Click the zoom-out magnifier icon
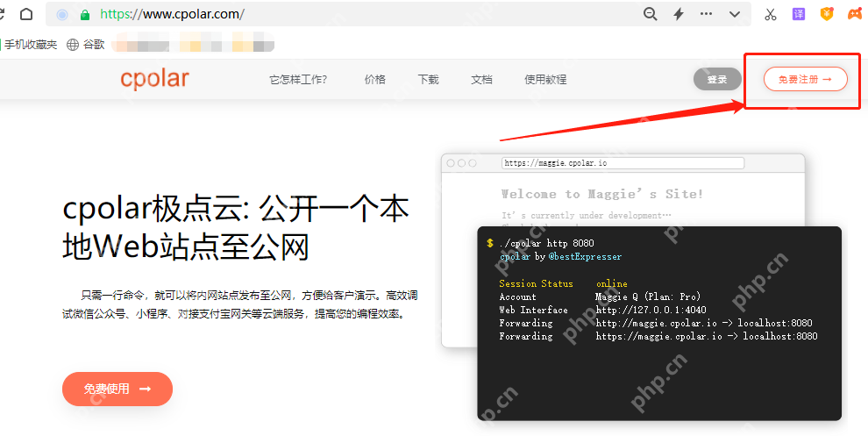 [651, 14]
